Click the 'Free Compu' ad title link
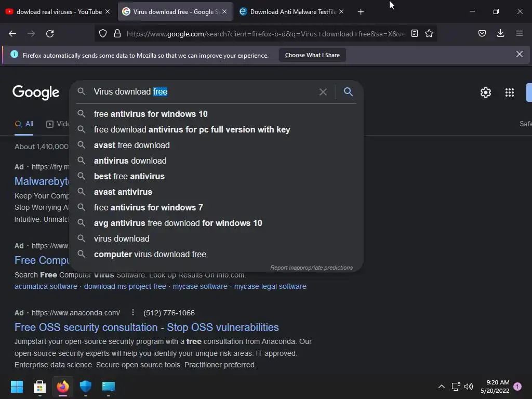 [42, 260]
